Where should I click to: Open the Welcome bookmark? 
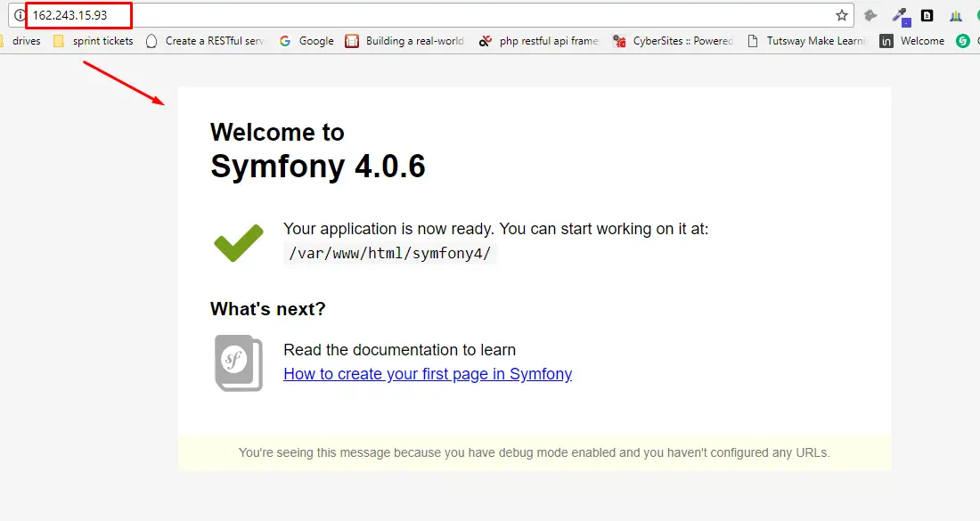[912, 41]
